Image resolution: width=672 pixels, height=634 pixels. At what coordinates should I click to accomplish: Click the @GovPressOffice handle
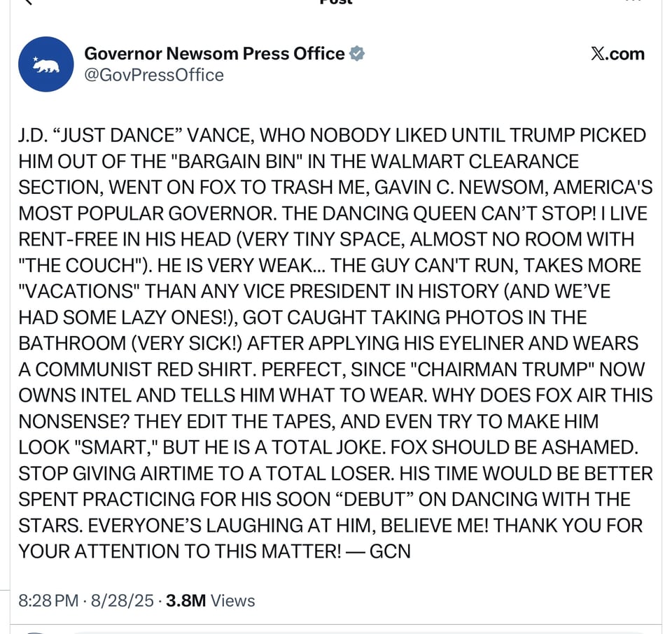coord(155,75)
